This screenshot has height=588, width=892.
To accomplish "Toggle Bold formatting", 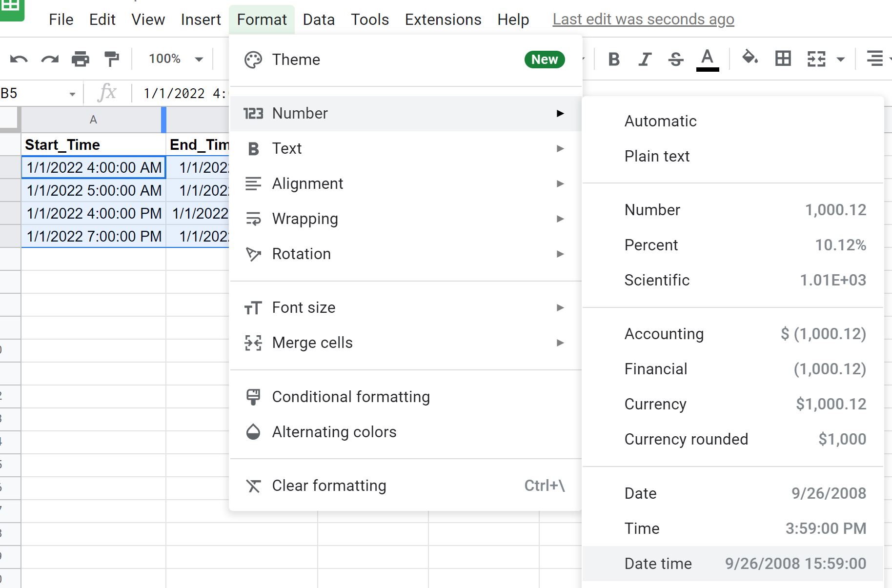I will tap(614, 59).
